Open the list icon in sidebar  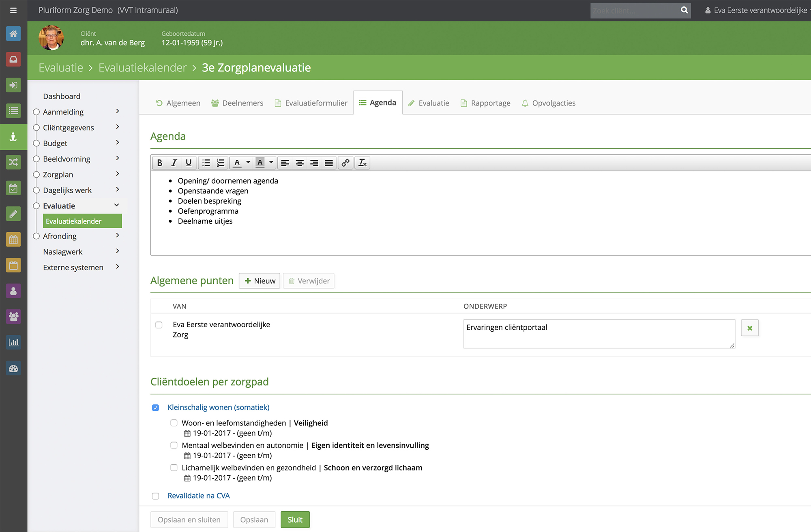coord(13,111)
